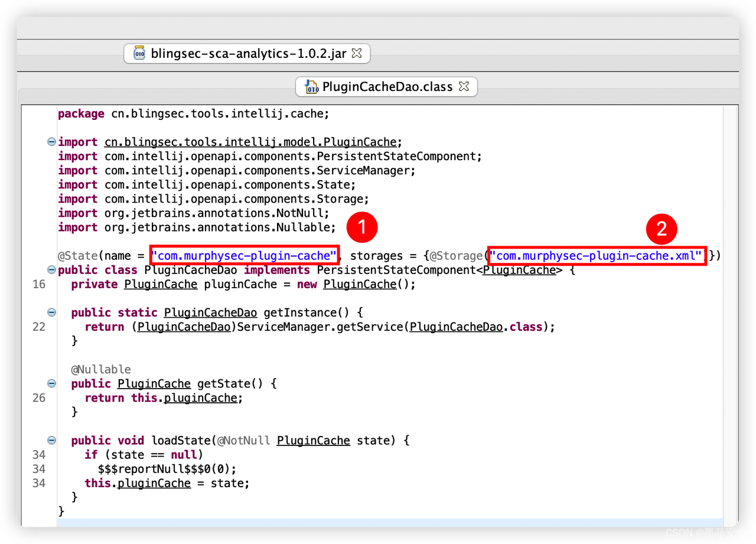Collapse the loadState() method
756x544 pixels.
pyautogui.click(x=51, y=440)
